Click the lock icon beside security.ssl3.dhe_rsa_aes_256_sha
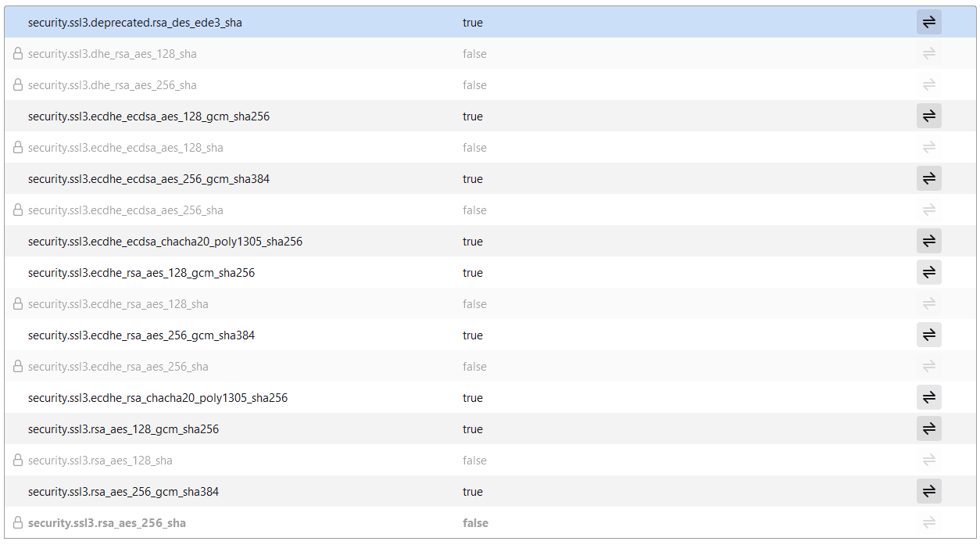 coord(18,85)
